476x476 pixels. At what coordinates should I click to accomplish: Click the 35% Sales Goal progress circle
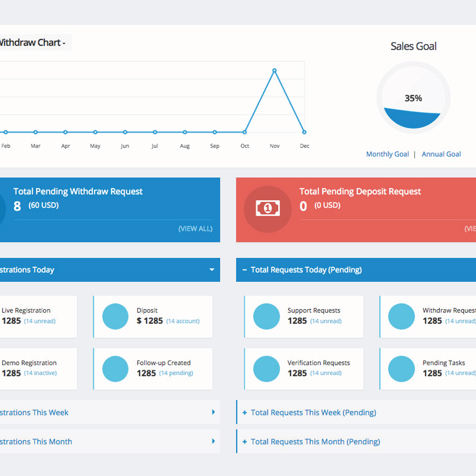click(413, 99)
